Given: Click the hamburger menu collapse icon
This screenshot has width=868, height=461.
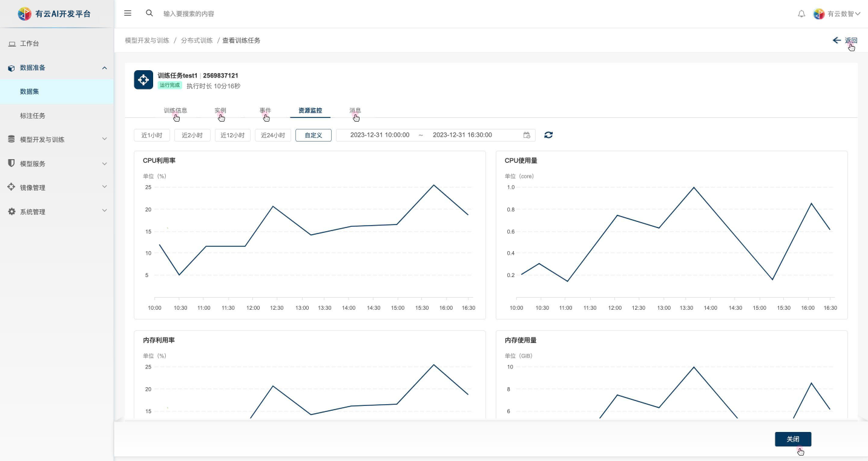Looking at the screenshot, I should click(x=128, y=13).
